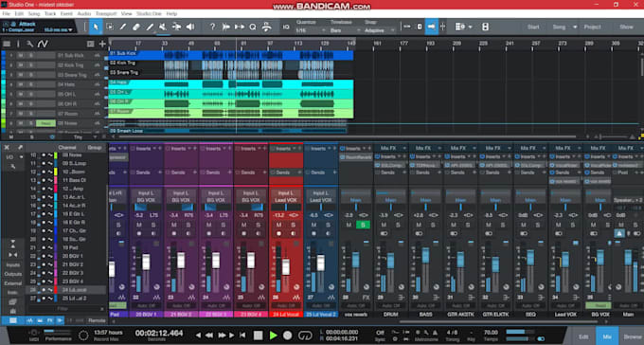Screen dimensions: 644x345
Task: Select the Listen speaker tool
Action: tap(190, 27)
